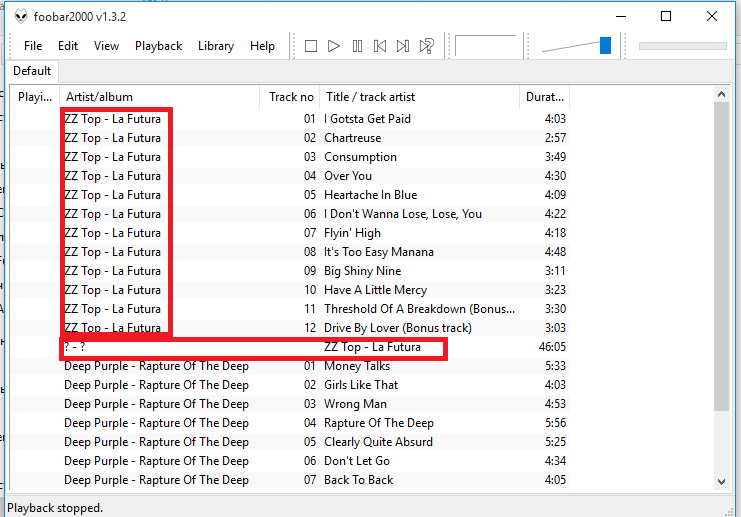Skip to the next track
The image size is (741, 517).
403,46
